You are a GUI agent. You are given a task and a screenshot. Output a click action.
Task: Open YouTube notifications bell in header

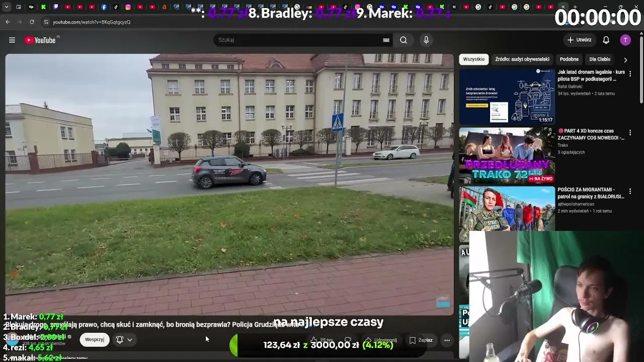coord(606,40)
